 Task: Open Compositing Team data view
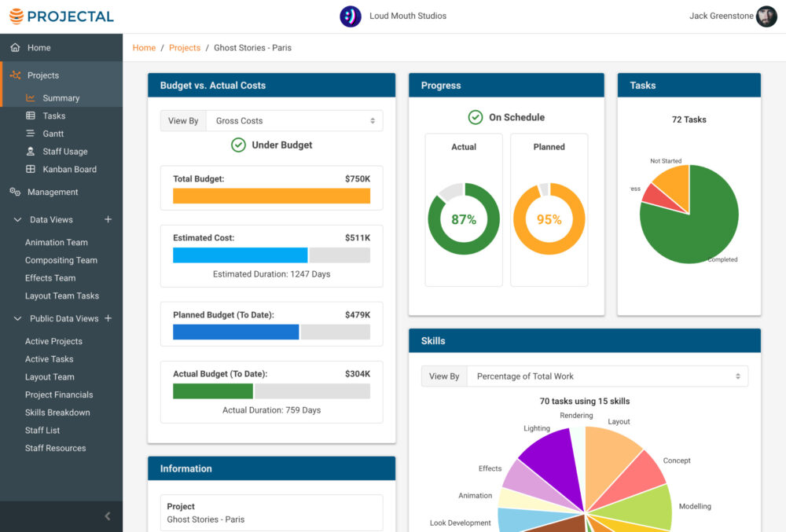coord(61,260)
